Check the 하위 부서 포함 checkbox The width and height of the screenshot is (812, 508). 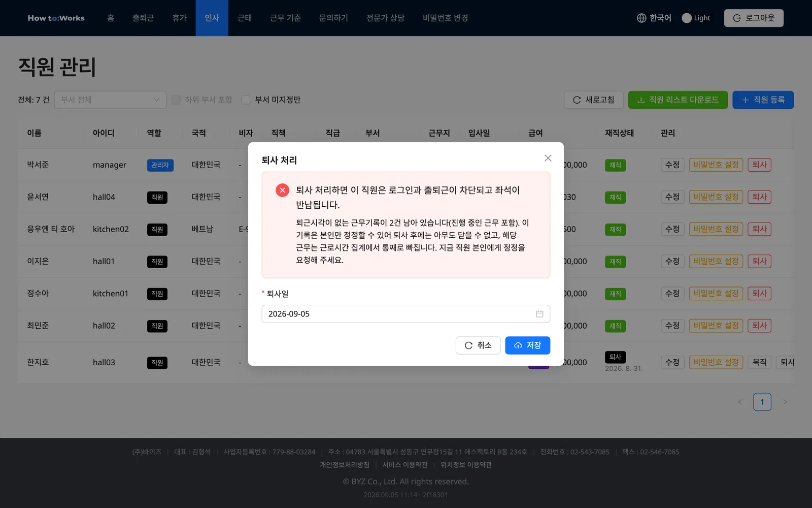(176, 100)
